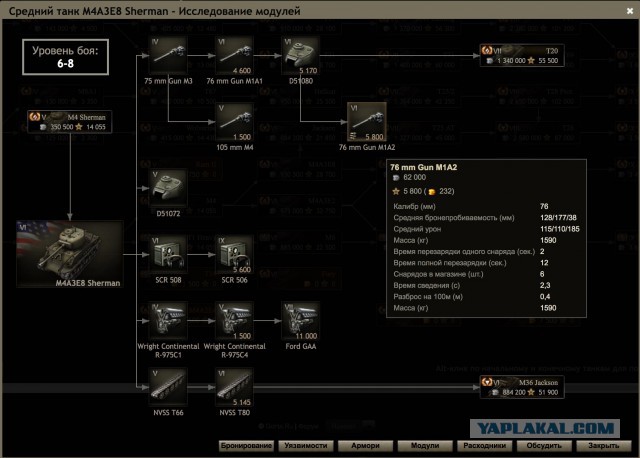Screen dimensions: 640x458
Task: Click the tooltip title 76 mm Gun M1A2
Action: pos(424,167)
